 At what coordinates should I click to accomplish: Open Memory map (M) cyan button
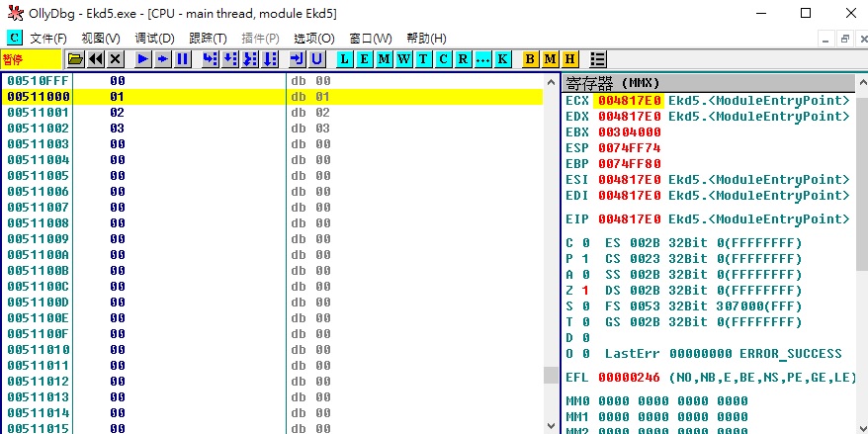point(384,59)
